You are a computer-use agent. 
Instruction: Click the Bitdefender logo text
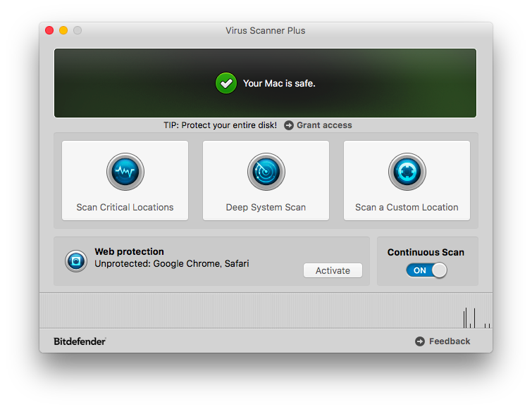80,341
